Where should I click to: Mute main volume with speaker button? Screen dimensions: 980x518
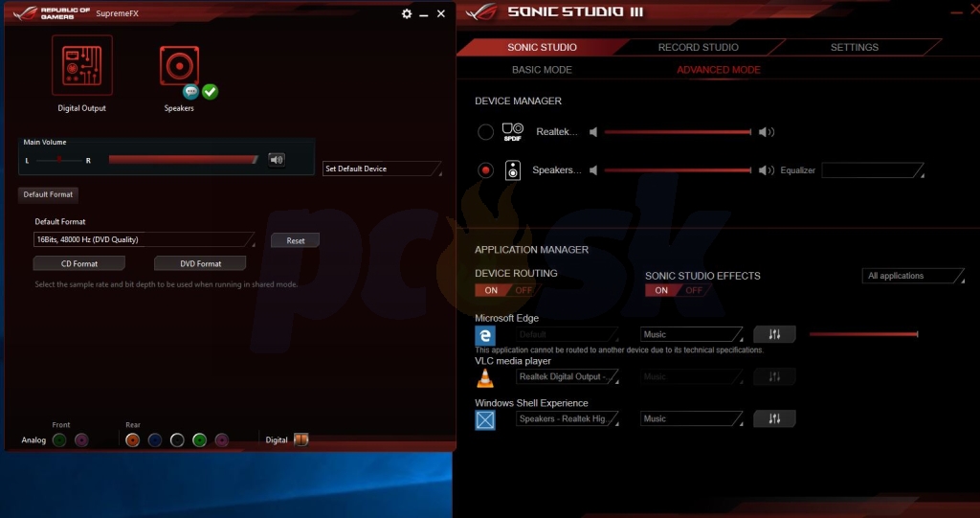[x=277, y=160]
